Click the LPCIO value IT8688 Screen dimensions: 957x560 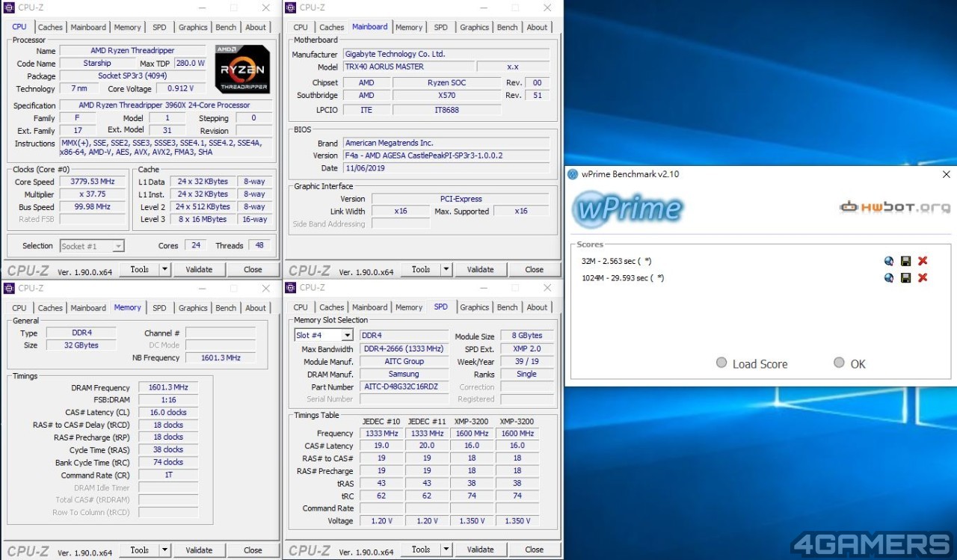point(446,110)
